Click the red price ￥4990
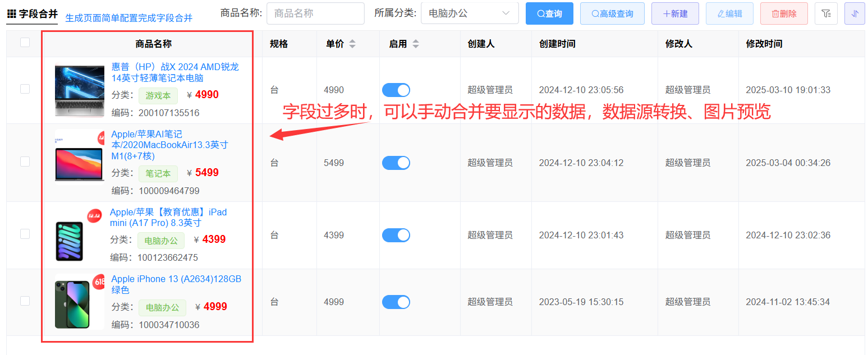The width and height of the screenshot is (868, 355). click(x=203, y=95)
